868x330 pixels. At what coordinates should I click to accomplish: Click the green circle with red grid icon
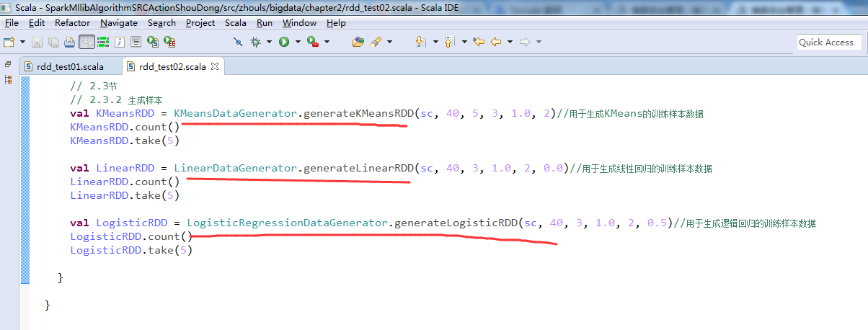pyautogui.click(x=169, y=43)
